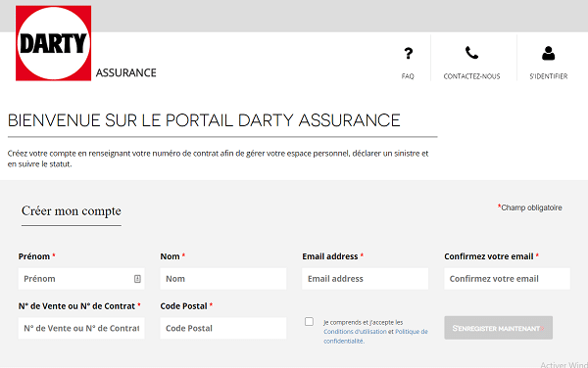Click the 'Je comprends et j'accepte les' text
Image resolution: width=588 pixels, height=368 pixels.
coord(364,322)
